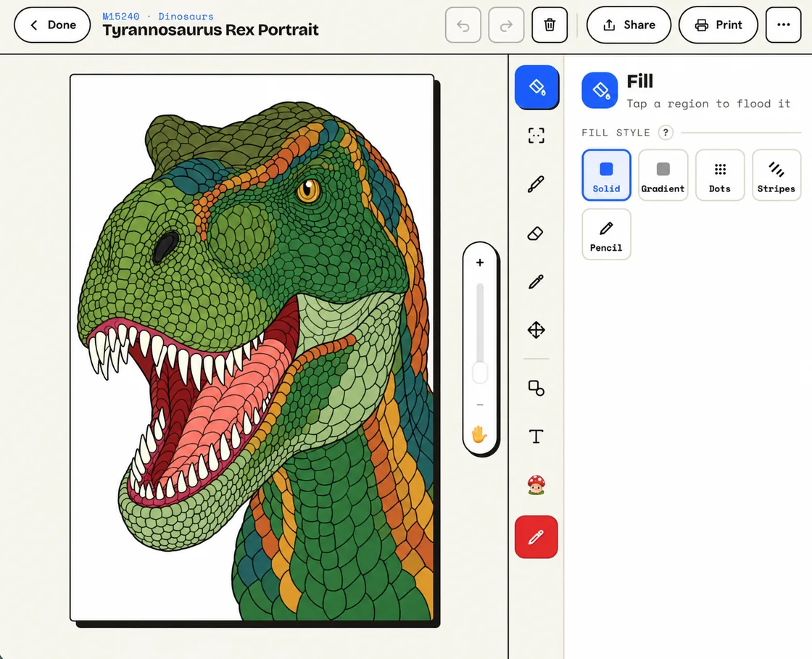This screenshot has height=659, width=812.
Task: Click the T-Rex coloring page canvas
Action: click(x=252, y=347)
